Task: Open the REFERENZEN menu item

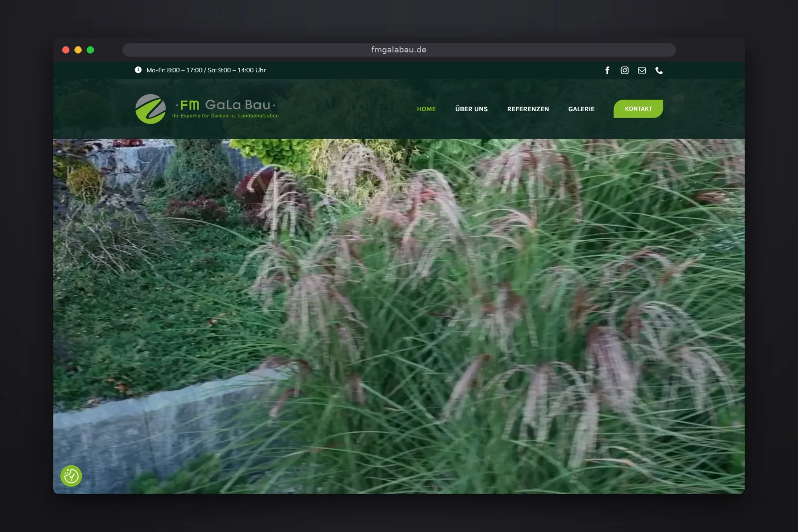Action: point(528,109)
